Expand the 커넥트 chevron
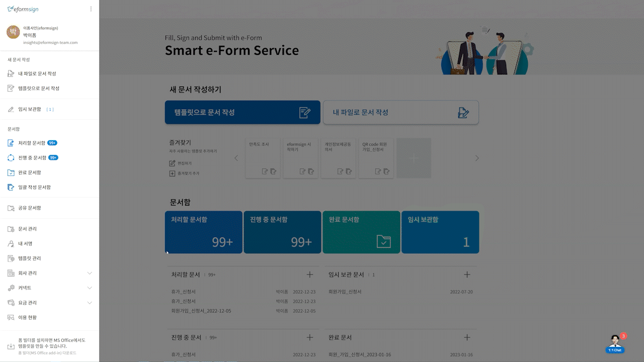Screen dimensions: 644x362 tap(90, 288)
